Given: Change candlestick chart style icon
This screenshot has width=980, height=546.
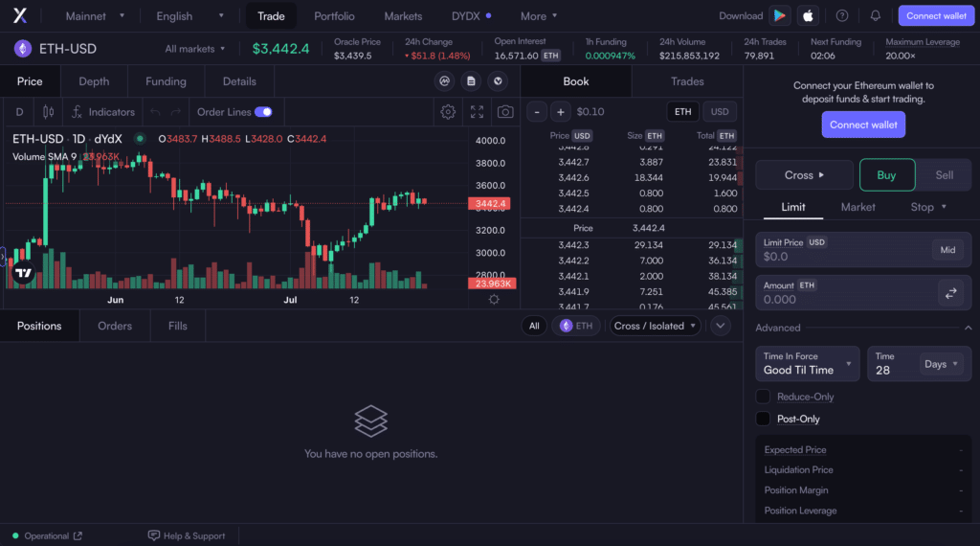Looking at the screenshot, I should pos(48,112).
